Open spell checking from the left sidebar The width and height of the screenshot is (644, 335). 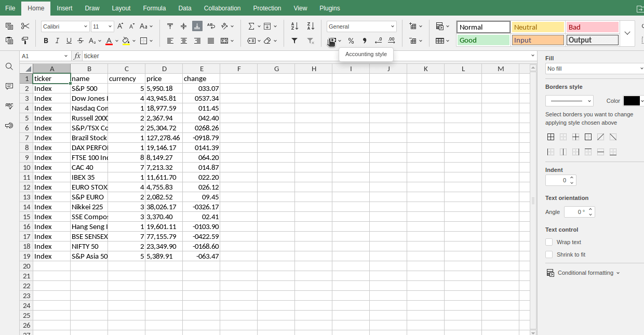[x=9, y=106]
